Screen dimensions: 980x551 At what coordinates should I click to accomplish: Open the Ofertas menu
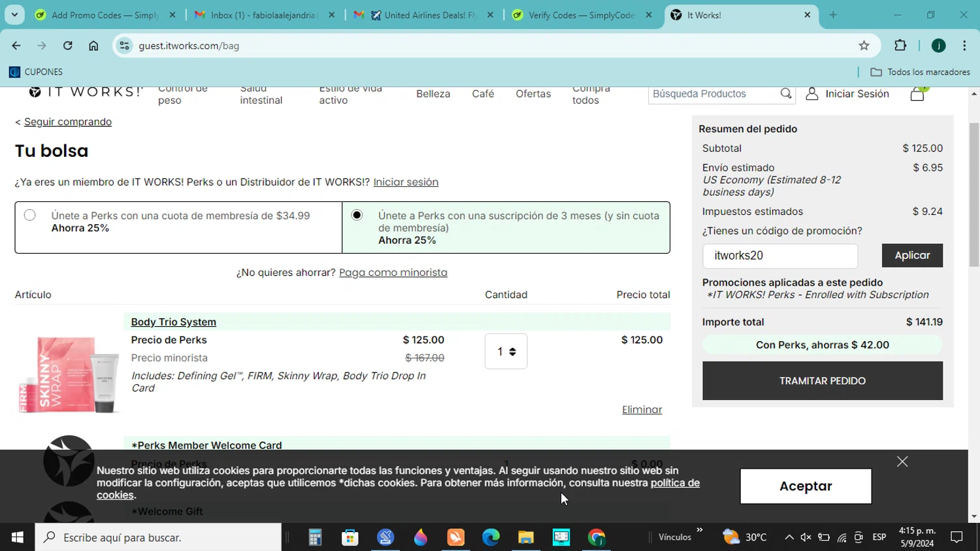click(533, 94)
